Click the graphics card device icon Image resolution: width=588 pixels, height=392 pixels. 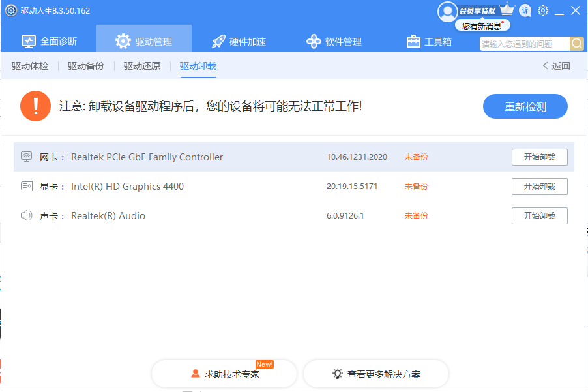[x=26, y=187]
